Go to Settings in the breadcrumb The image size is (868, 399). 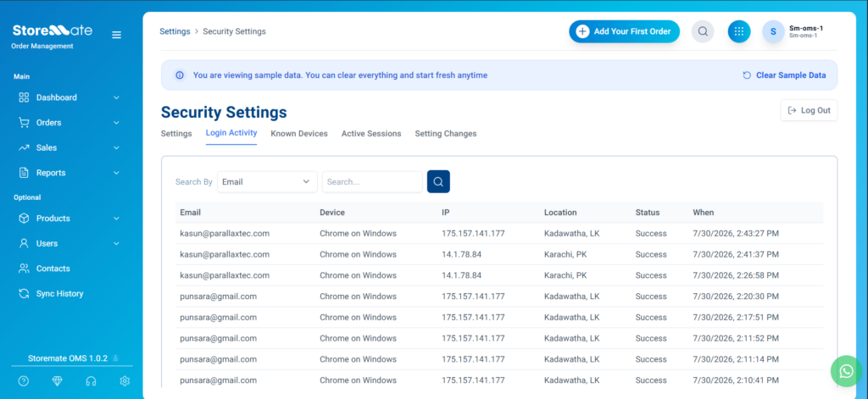(175, 31)
